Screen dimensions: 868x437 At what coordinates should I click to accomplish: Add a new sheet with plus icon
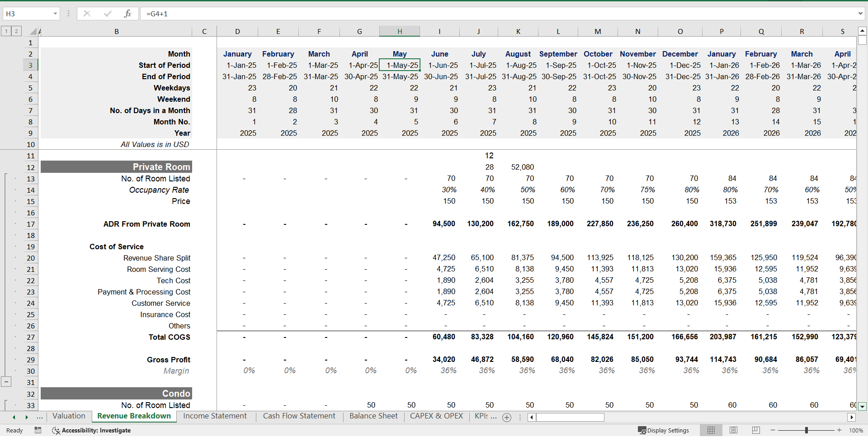pyautogui.click(x=507, y=418)
